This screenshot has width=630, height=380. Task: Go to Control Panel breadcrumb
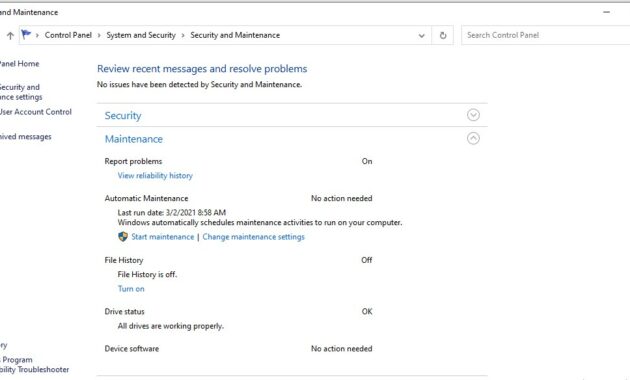click(68, 35)
